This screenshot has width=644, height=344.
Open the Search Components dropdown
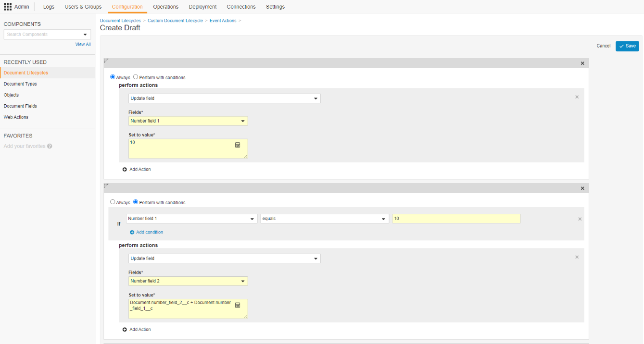[85, 35]
